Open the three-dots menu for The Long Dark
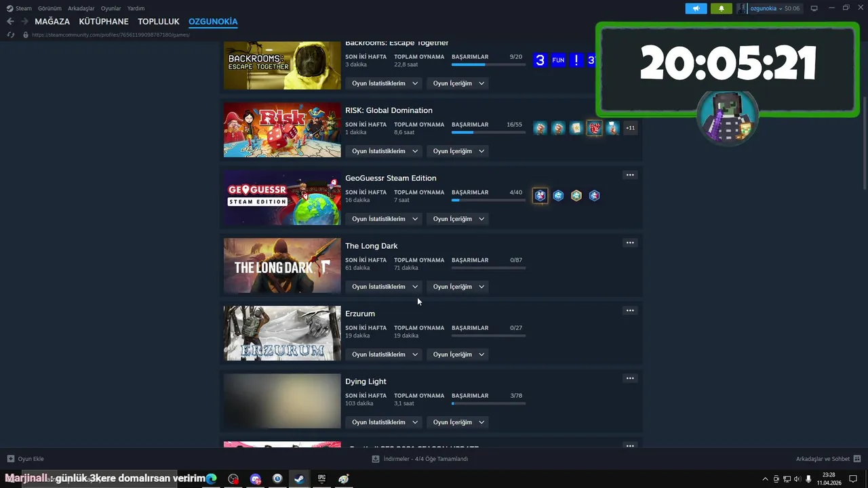The image size is (868, 488). click(630, 243)
